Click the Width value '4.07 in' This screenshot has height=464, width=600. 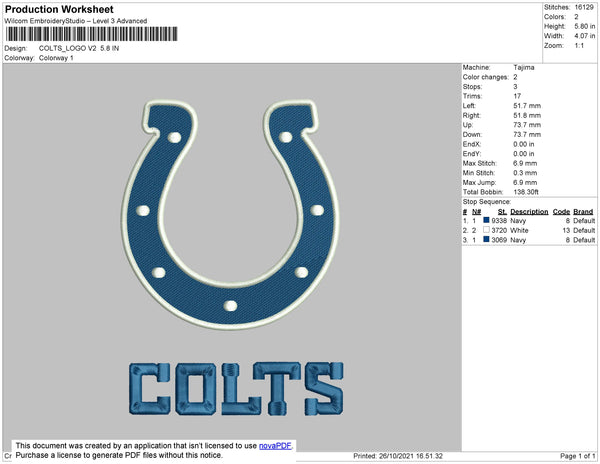(x=585, y=36)
